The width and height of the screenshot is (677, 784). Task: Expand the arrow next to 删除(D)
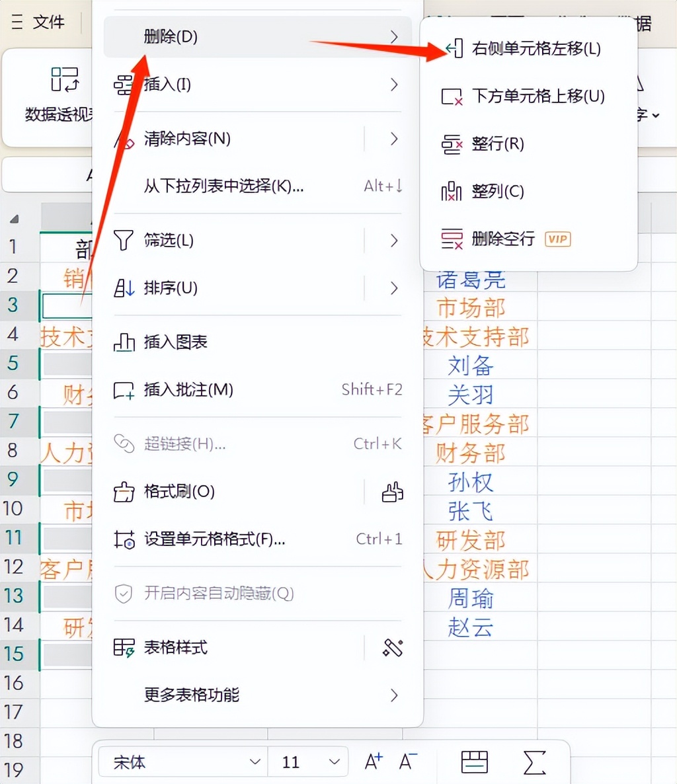click(394, 36)
